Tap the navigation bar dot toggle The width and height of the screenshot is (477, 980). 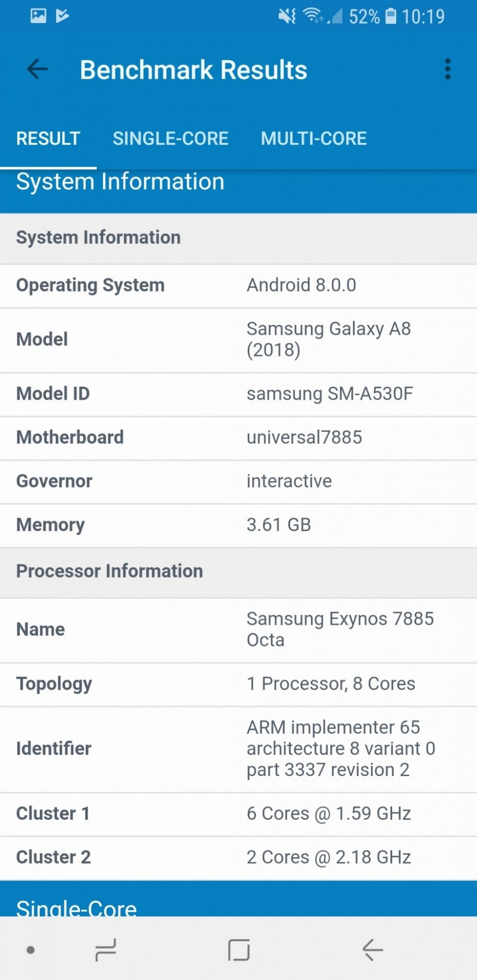coord(30,950)
